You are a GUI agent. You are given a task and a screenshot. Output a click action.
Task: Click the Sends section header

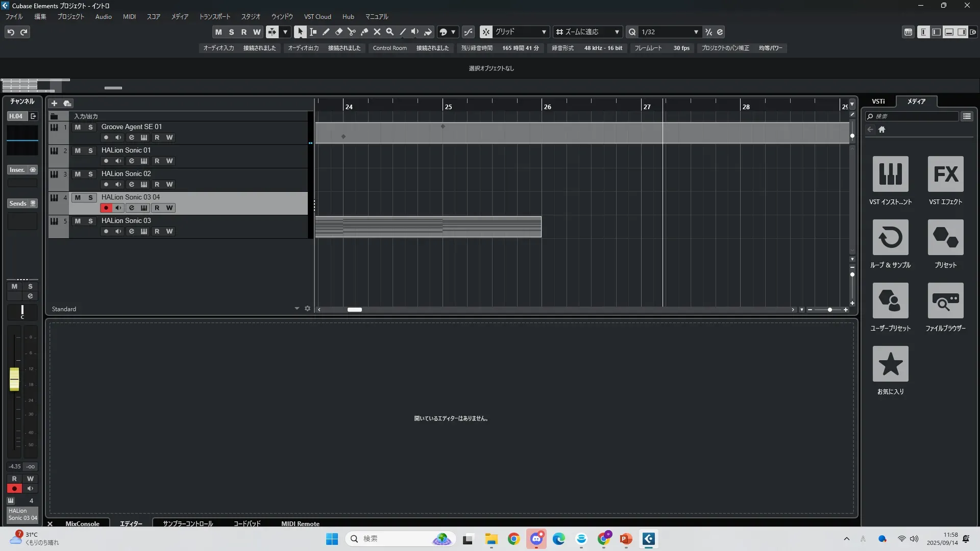point(18,203)
